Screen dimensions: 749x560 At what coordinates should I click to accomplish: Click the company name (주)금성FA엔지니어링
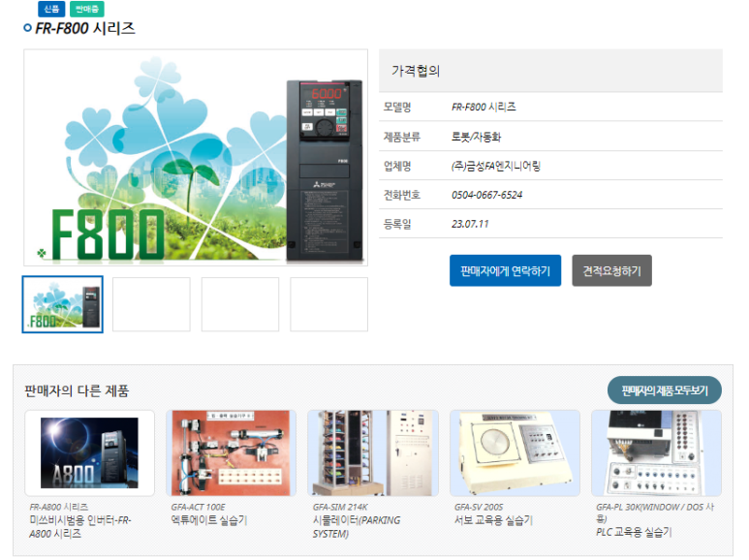coord(496,166)
